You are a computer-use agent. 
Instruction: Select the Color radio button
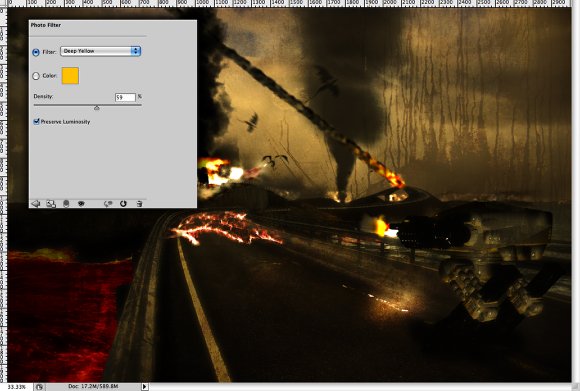coord(36,76)
